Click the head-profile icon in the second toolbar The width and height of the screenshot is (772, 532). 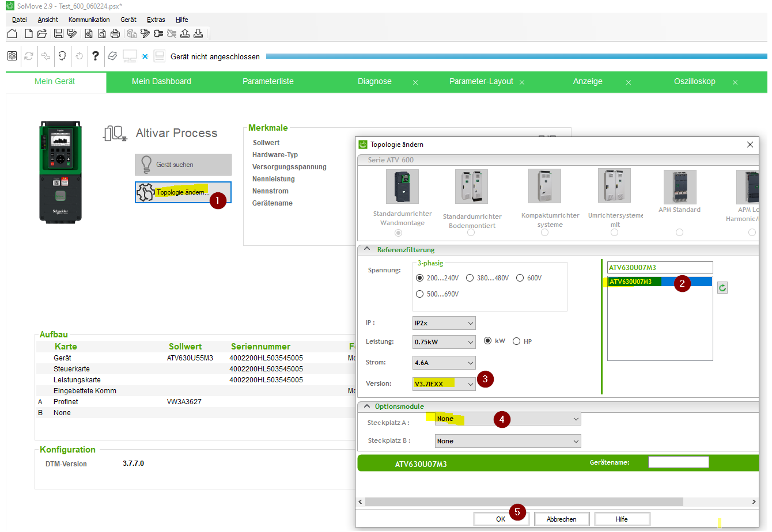tap(62, 56)
